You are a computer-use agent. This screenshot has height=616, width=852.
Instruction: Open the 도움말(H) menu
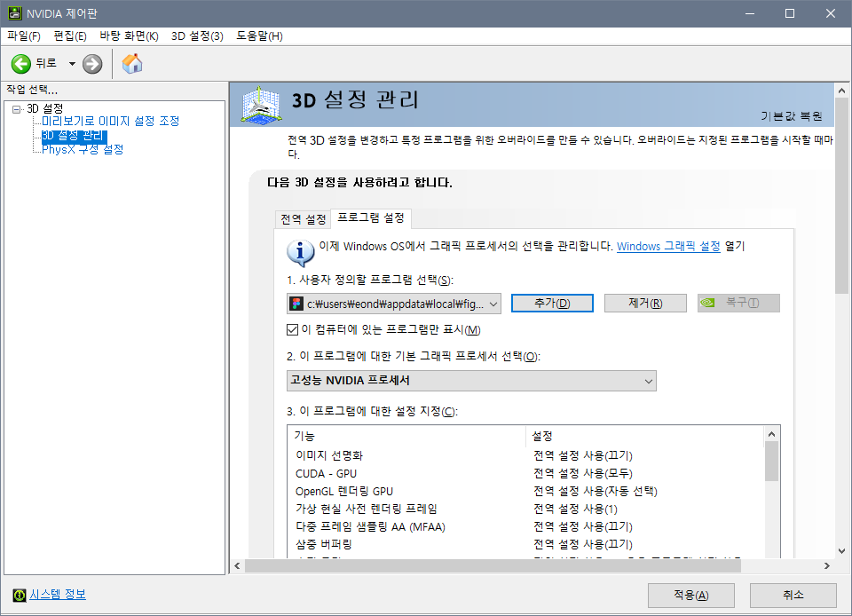259,36
